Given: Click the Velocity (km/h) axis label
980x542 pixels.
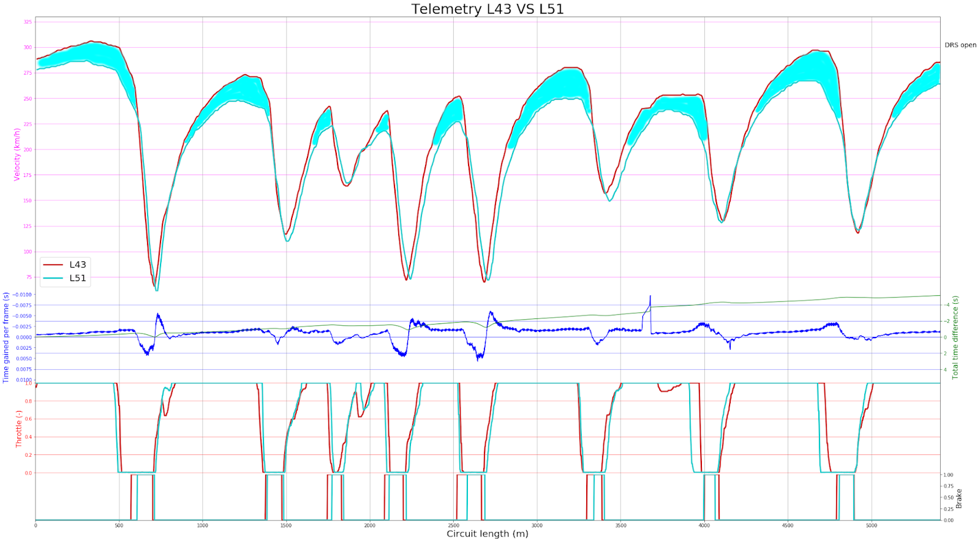Looking at the screenshot, I should [17, 154].
